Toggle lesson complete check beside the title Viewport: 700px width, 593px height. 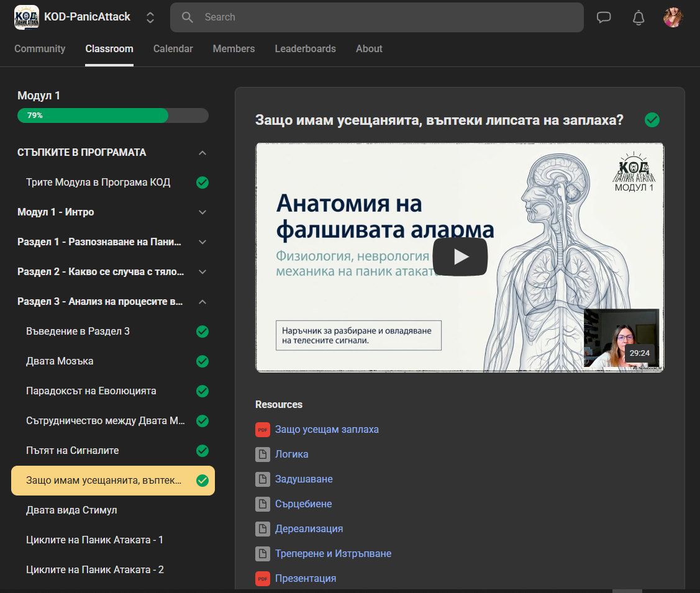pos(652,120)
